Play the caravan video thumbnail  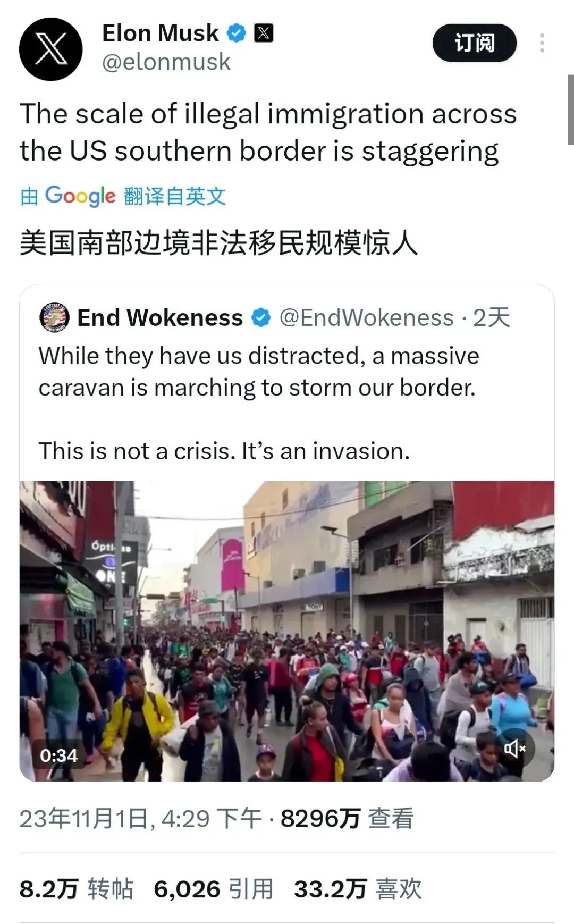point(287,631)
